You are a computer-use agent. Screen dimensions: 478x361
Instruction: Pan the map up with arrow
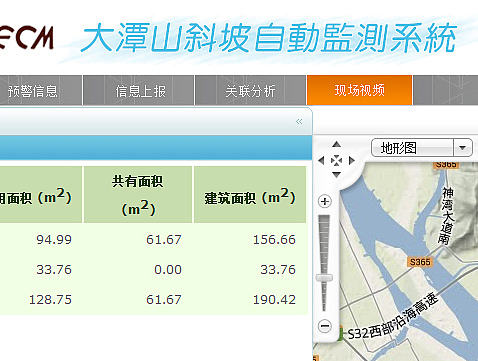click(x=336, y=144)
